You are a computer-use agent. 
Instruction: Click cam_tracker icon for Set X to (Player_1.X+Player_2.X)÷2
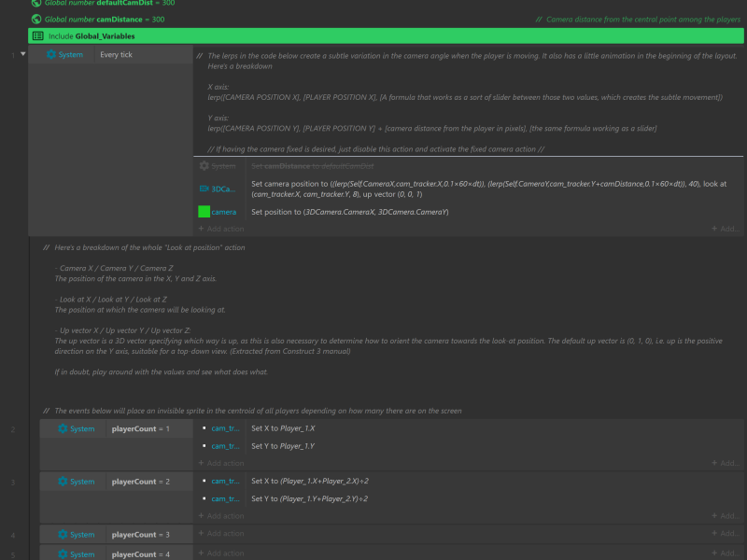[204, 481]
